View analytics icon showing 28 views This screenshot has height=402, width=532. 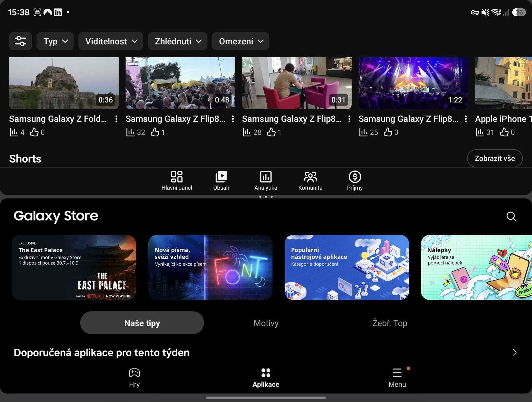pyautogui.click(x=247, y=132)
